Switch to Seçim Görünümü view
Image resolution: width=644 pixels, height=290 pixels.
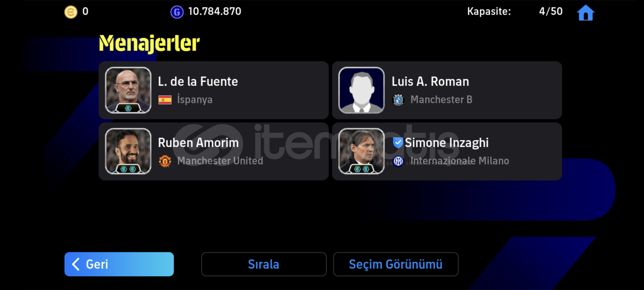(x=396, y=264)
